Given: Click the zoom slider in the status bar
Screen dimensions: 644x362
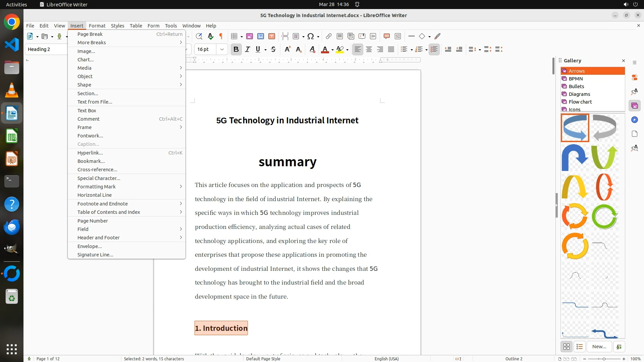Looking at the screenshot, I should 604,359.
